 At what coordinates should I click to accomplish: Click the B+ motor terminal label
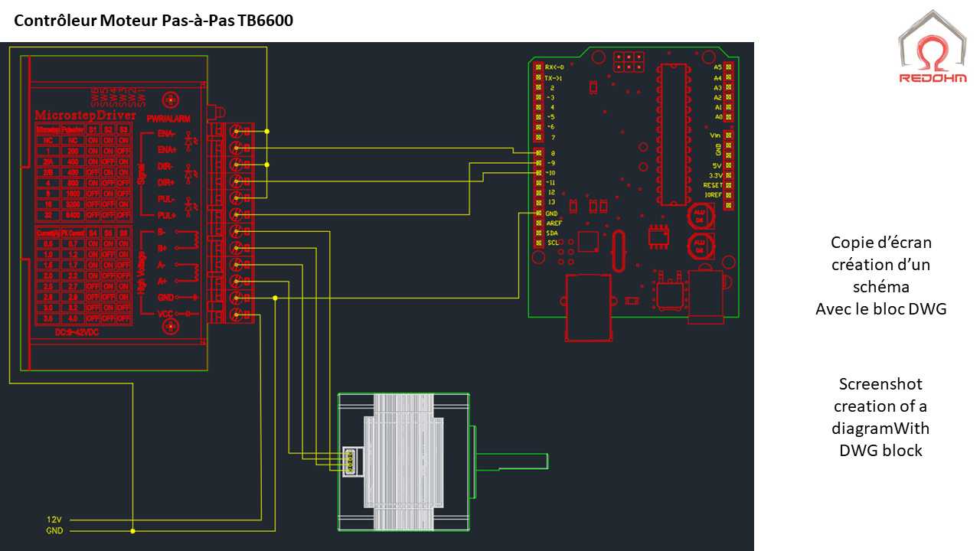[x=162, y=248]
